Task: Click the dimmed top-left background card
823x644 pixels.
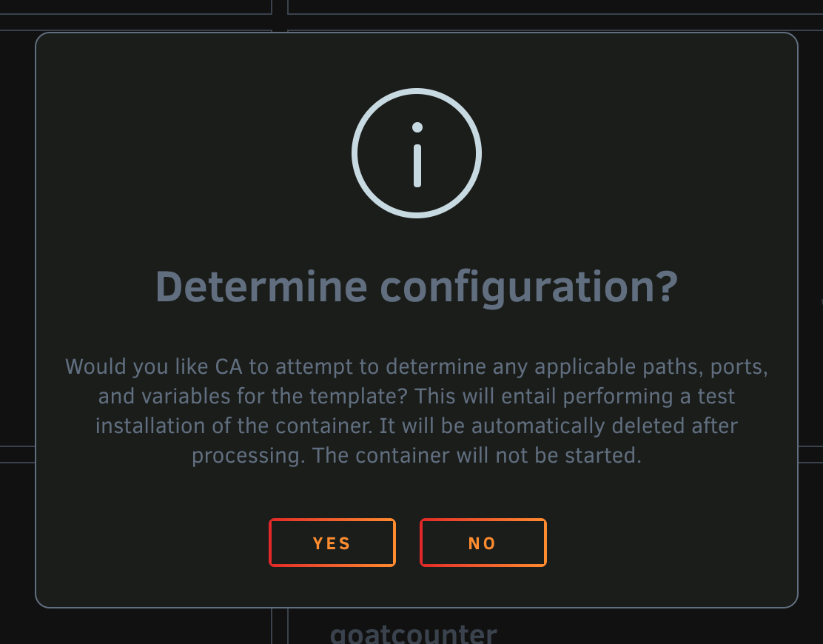Action: click(135, 7)
